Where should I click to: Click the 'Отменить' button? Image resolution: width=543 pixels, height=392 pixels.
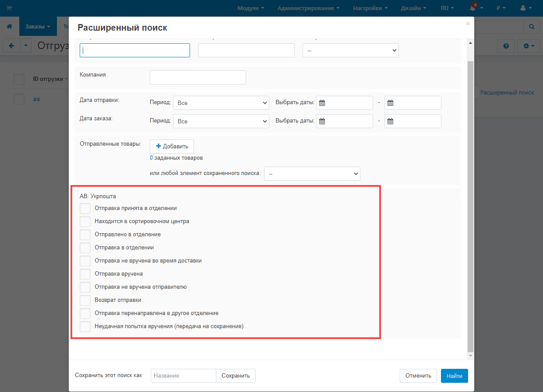click(418, 375)
